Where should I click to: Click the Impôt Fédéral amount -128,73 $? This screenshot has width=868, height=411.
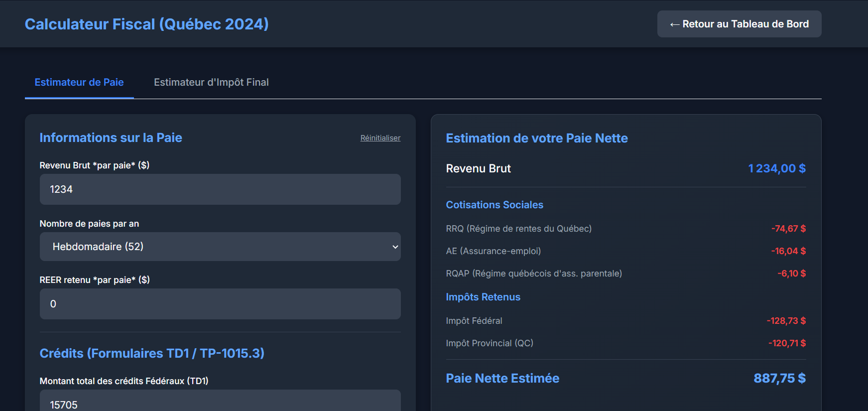pyautogui.click(x=786, y=321)
